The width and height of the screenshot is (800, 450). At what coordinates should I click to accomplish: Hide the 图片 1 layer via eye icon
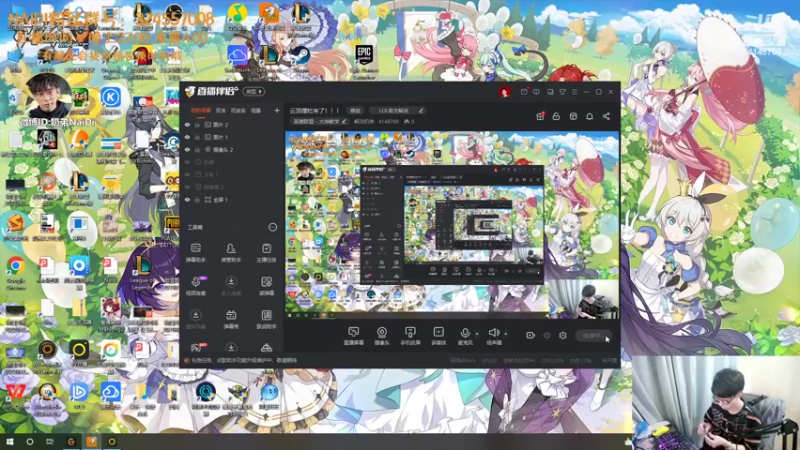[187, 137]
